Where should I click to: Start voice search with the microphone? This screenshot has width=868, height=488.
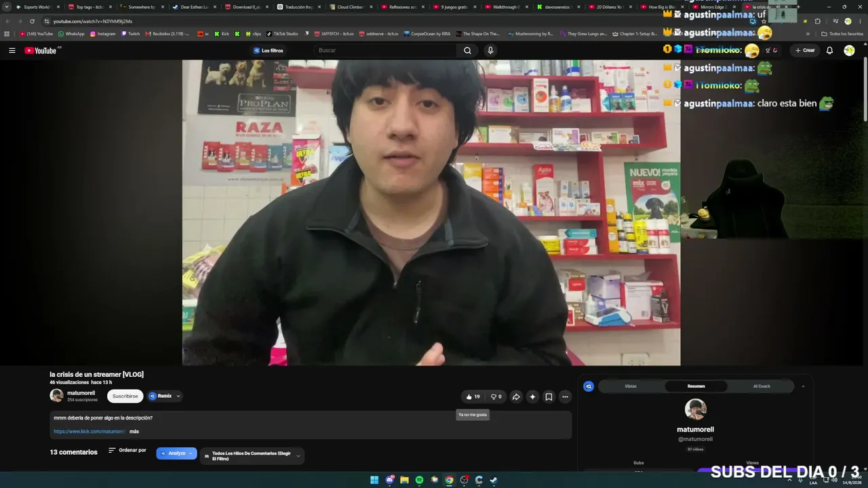pos(490,51)
